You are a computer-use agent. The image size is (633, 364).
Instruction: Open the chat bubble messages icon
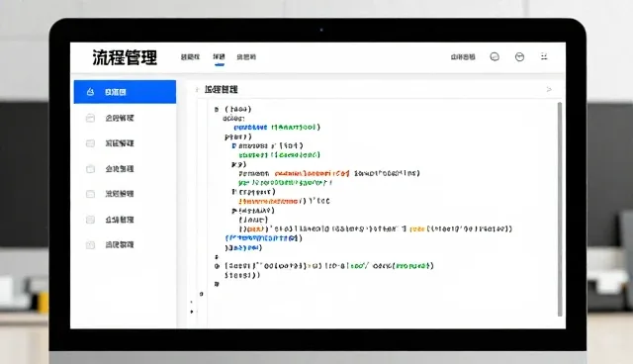pyautogui.click(x=495, y=57)
